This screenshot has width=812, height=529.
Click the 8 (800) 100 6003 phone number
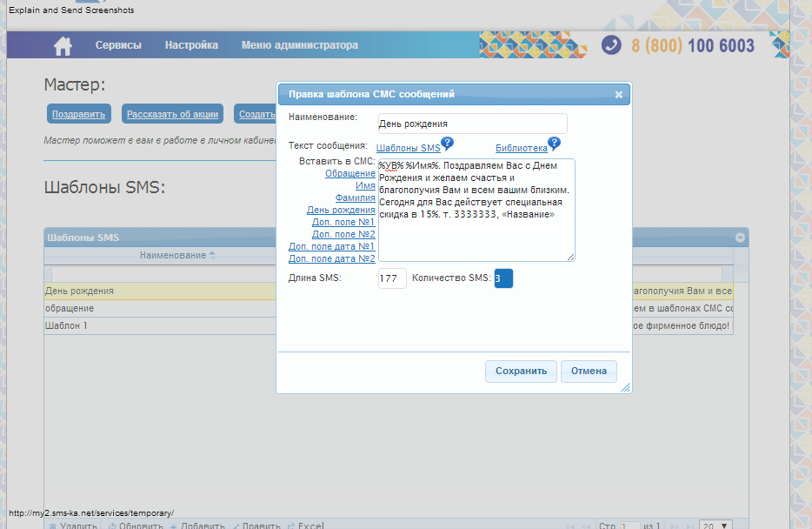tap(693, 45)
